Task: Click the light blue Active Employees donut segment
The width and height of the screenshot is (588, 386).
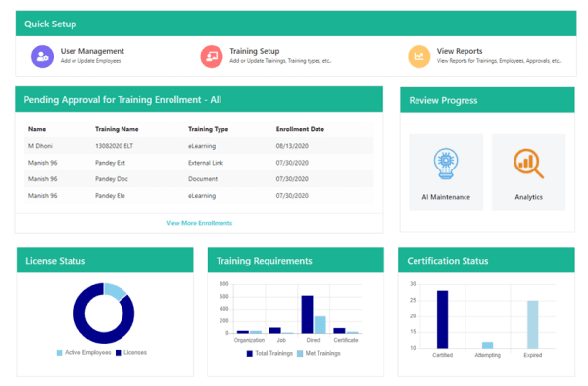Action: pos(116,291)
